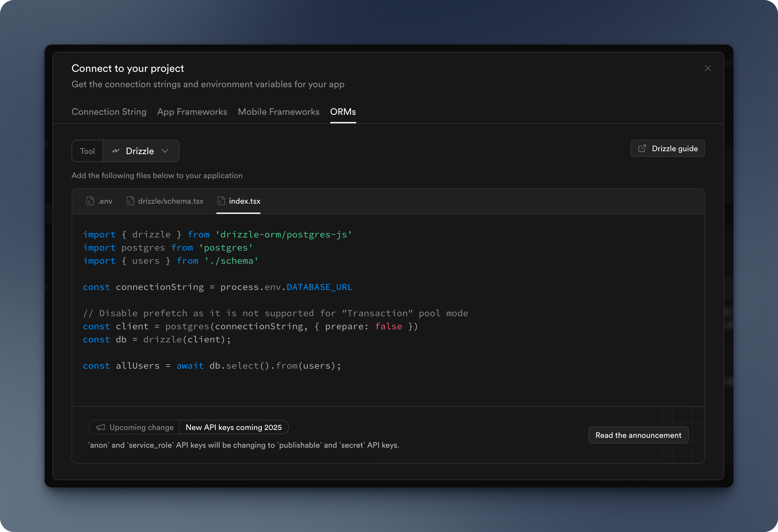
Task: Close the Connect to your project dialog
Action: 707,68
